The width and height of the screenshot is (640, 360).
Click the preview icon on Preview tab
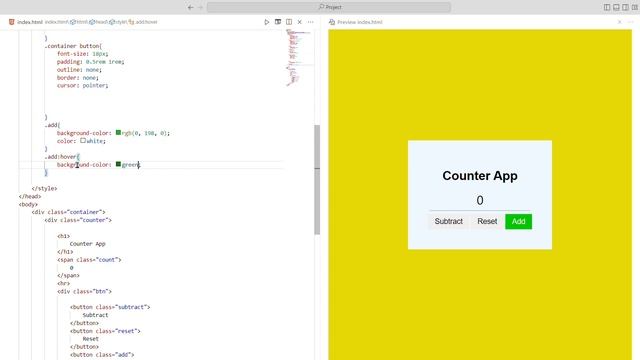[332, 22]
